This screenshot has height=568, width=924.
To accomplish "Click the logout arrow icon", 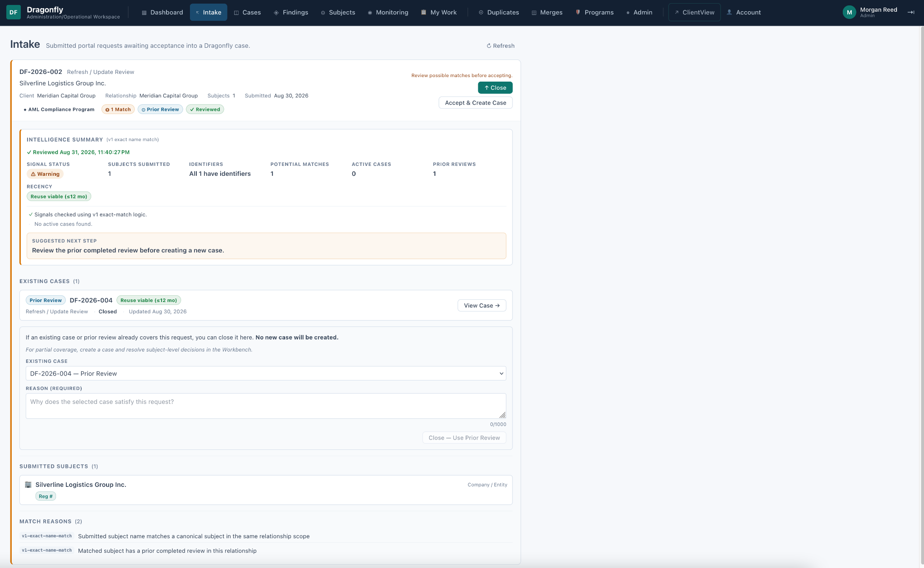I will point(911,13).
